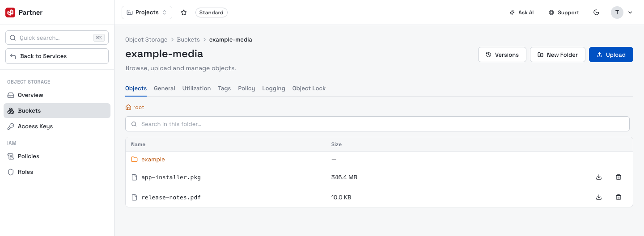
Task: Click the Size column header
Action: (336, 144)
